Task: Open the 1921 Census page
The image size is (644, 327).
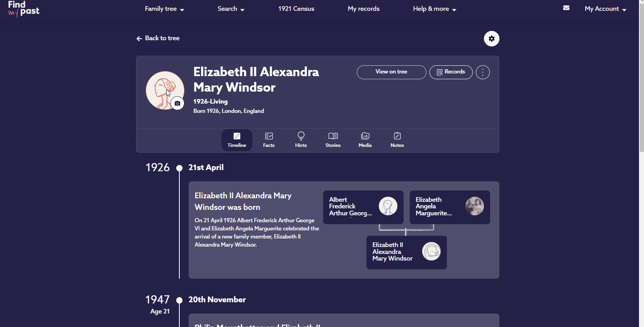Action: pyautogui.click(x=296, y=9)
